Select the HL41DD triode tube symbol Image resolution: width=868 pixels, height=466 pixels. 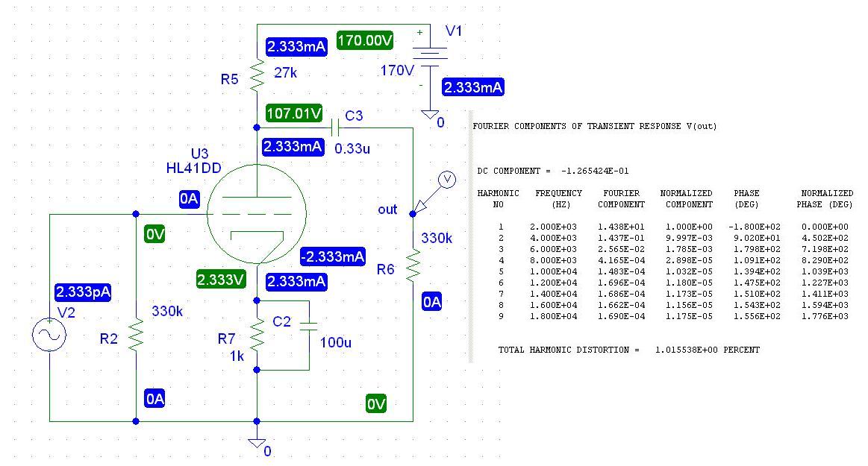256,214
